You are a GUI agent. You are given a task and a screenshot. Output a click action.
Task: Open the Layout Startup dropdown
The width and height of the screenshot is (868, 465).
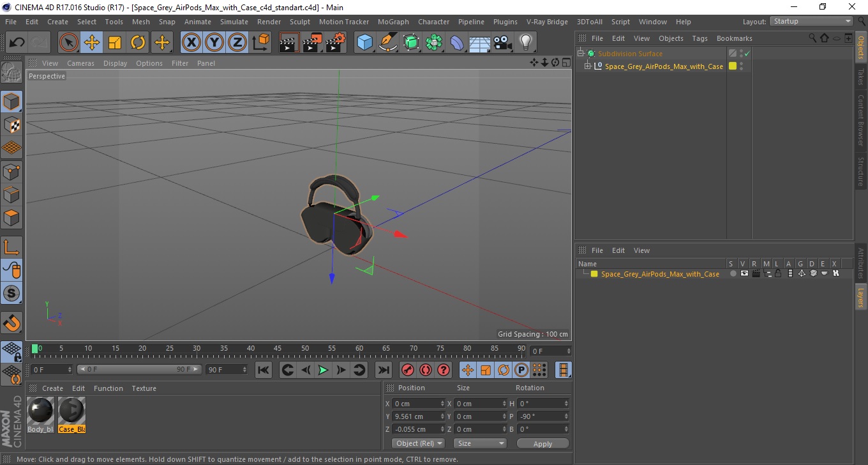click(811, 21)
